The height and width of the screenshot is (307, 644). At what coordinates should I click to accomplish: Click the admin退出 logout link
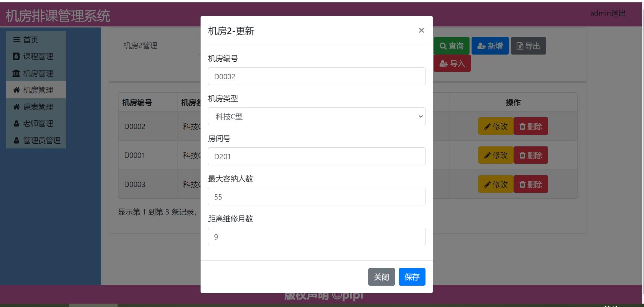click(608, 13)
